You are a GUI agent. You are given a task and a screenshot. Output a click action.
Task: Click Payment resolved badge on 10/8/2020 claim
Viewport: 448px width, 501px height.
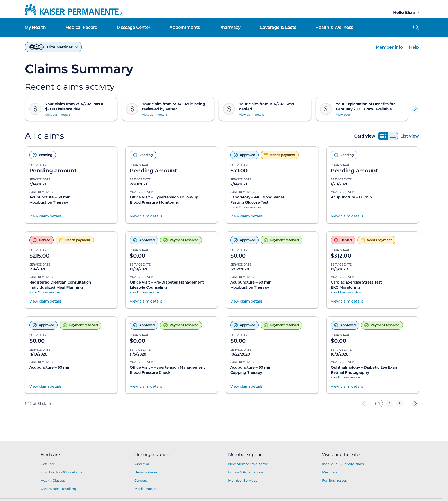[382, 325]
